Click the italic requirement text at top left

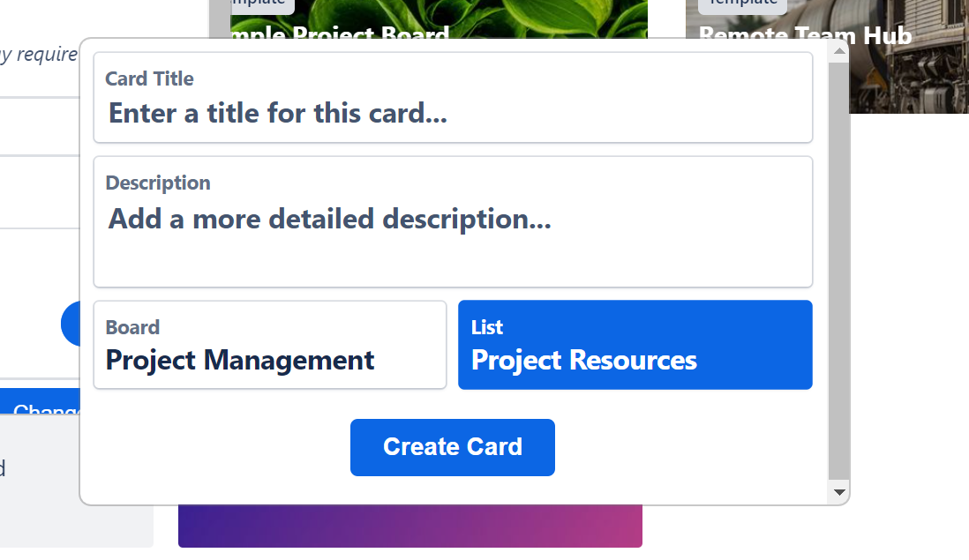[39, 54]
